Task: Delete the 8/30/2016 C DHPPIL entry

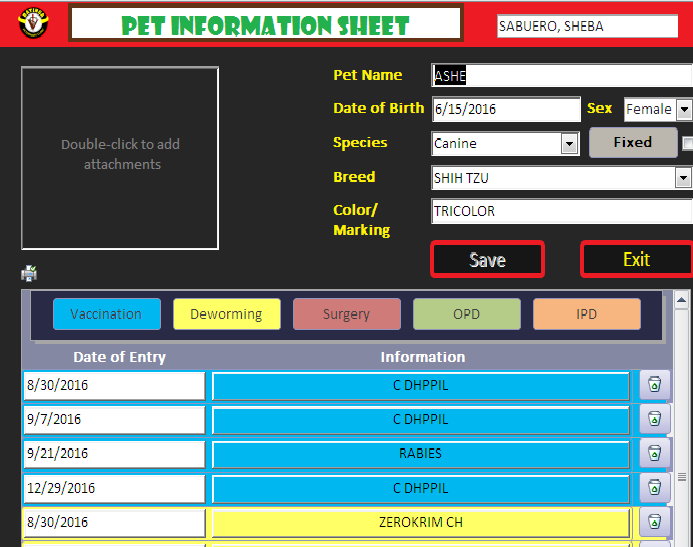Action: 654,385
